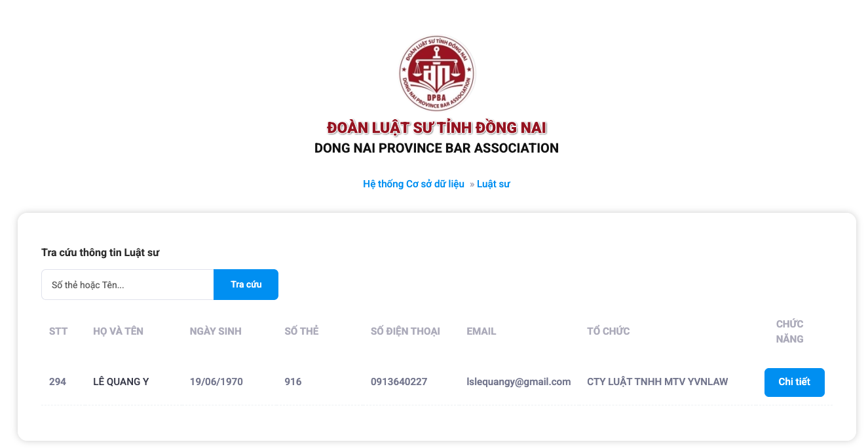Image resolution: width=868 pixels, height=448 pixels.
Task: Select the lawyer name LÊ QUANG Y
Action: pos(121,381)
